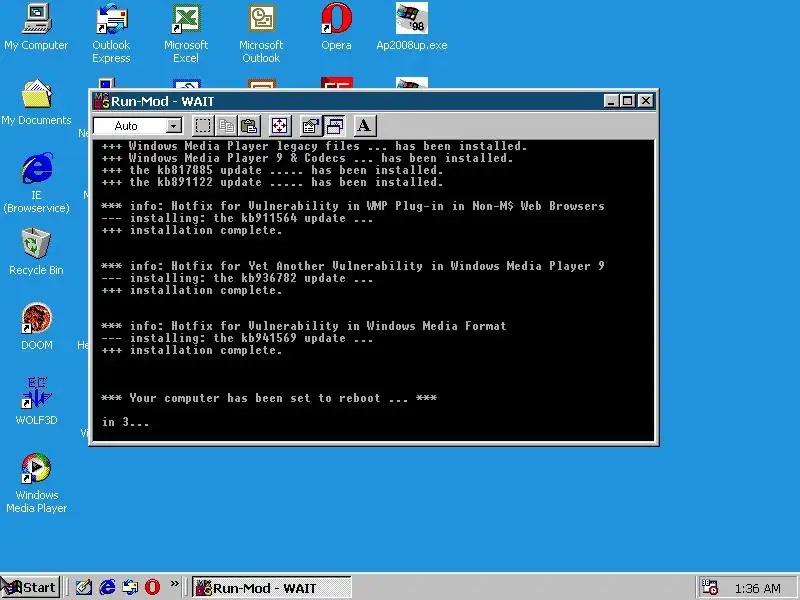Click the 'in 3...' countdown text
This screenshot has width=800, height=600.
[125, 422]
